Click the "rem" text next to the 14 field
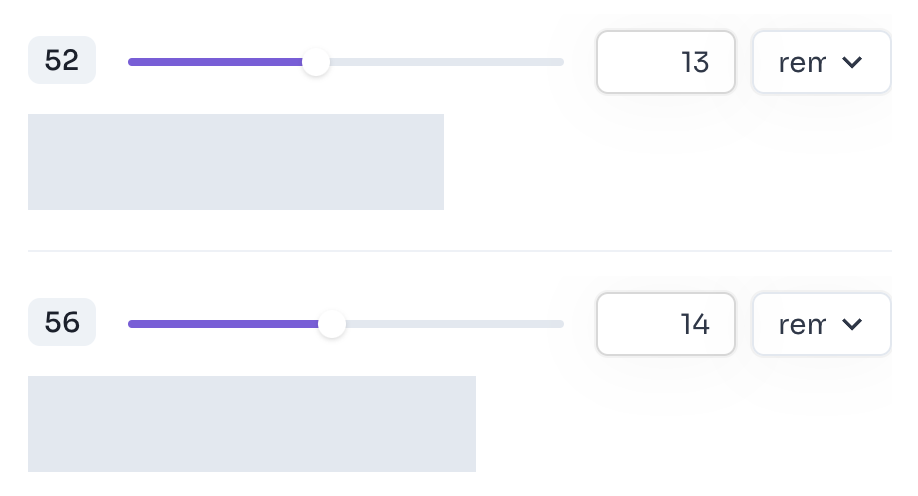The height and width of the screenshot is (496, 918). [x=802, y=324]
